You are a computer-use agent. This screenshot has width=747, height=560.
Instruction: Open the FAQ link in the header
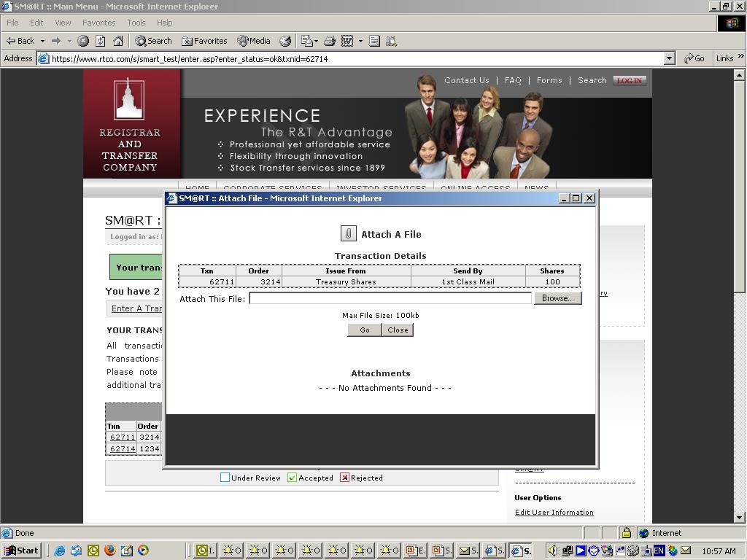513,80
